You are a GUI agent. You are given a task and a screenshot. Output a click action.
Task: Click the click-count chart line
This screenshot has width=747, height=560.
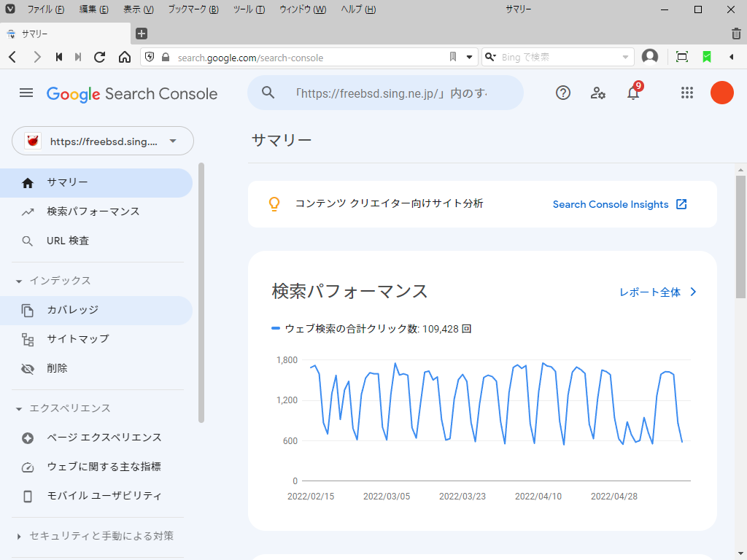[496, 404]
